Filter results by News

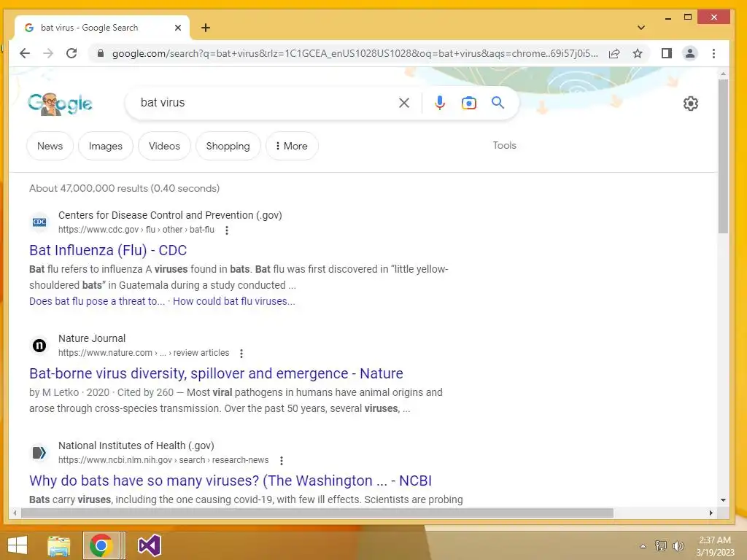[50, 146]
